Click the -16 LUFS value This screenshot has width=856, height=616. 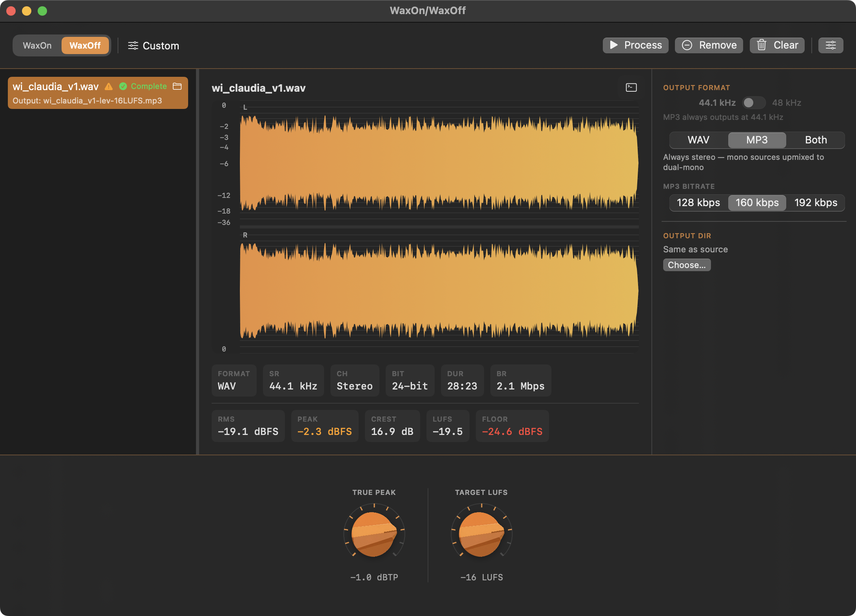pyautogui.click(x=481, y=577)
